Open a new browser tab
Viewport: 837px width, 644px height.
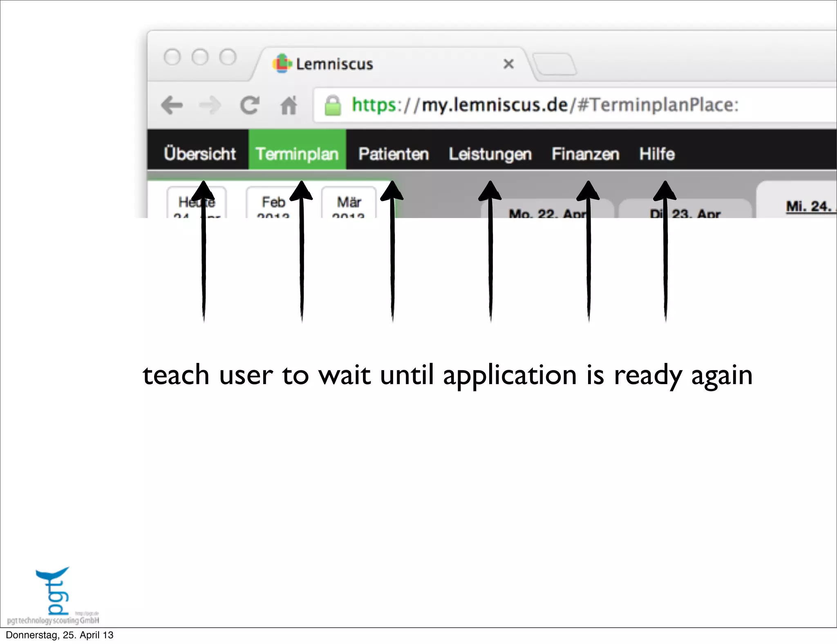[x=555, y=64]
